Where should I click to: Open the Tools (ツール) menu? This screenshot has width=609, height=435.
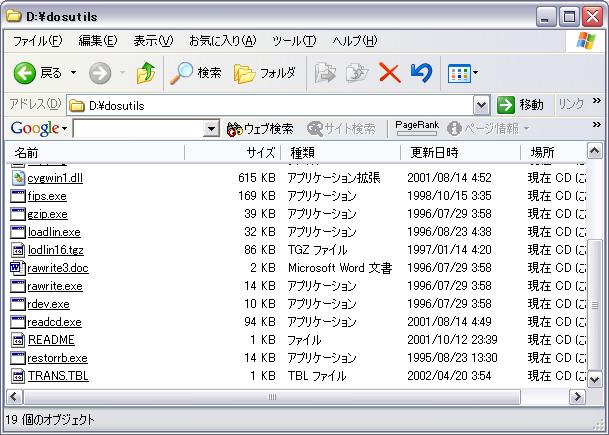click(294, 41)
